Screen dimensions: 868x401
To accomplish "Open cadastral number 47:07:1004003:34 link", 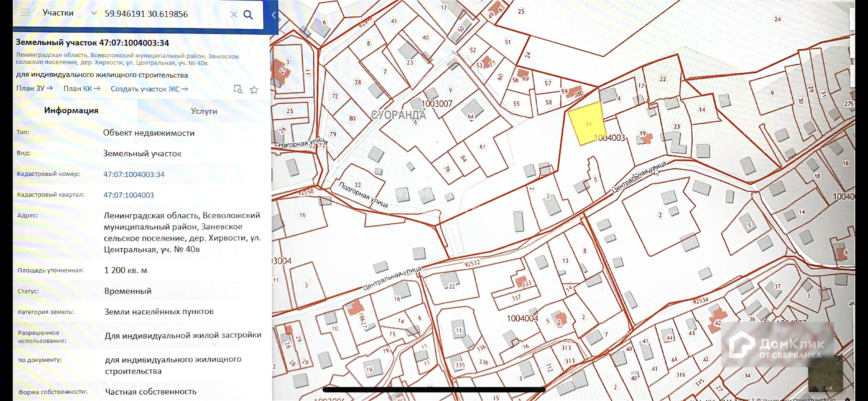I will coord(134,175).
